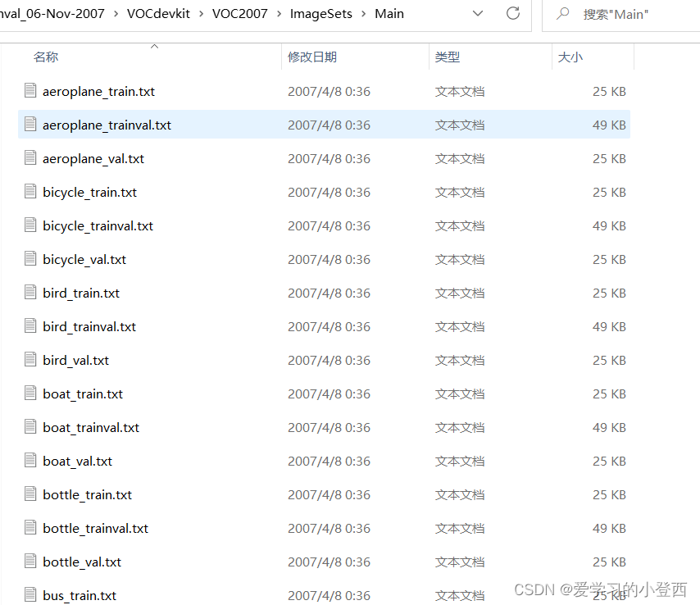Expand the chevron after VOCdevkit breadcrumb

point(202,14)
